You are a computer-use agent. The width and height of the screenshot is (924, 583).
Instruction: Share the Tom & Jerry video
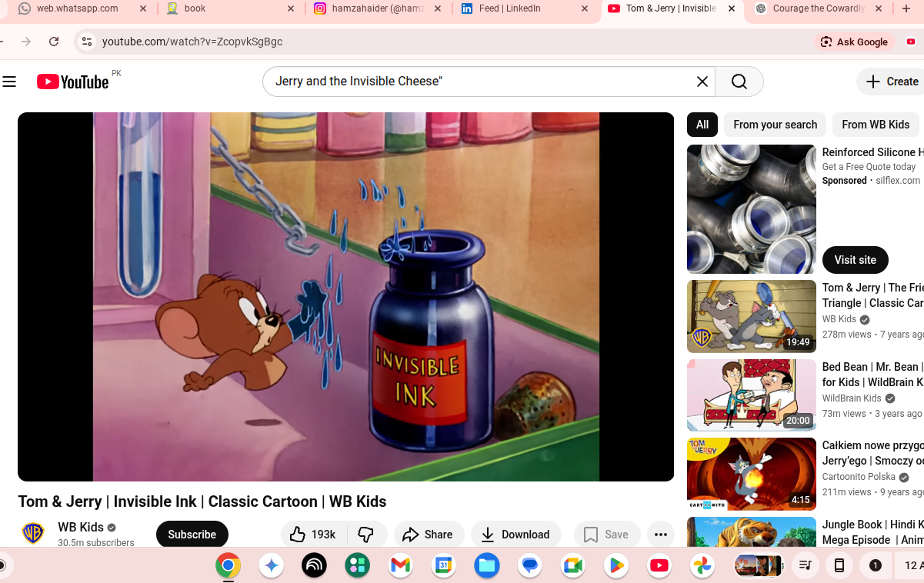click(428, 535)
